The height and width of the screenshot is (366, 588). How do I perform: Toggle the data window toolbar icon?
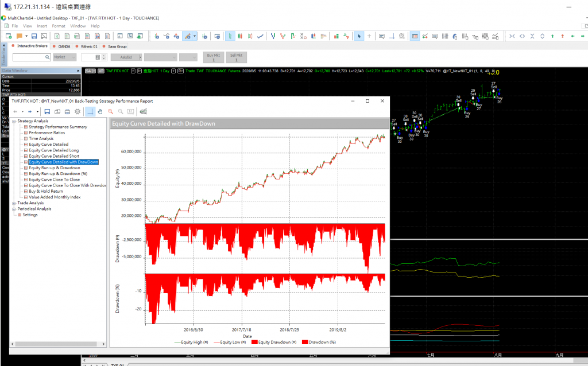(x=415, y=36)
